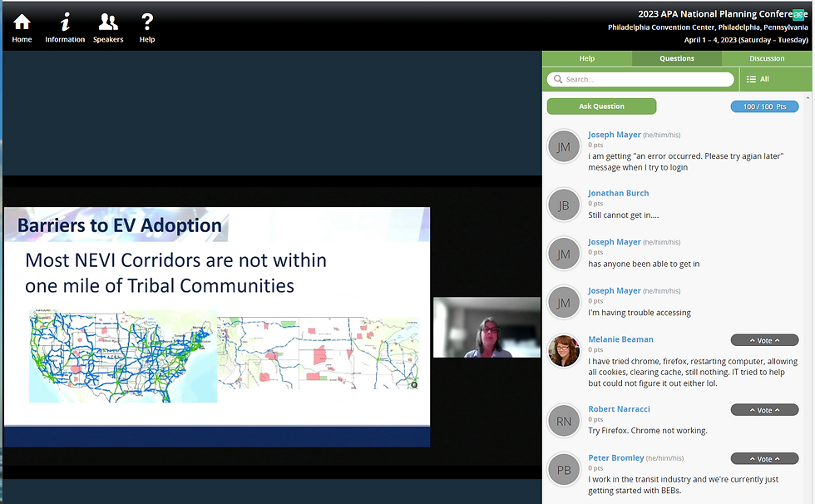Screen dimensions: 815x504
Task: Click 'Try Firefox. Chrome not working.' message
Action: [x=648, y=430]
